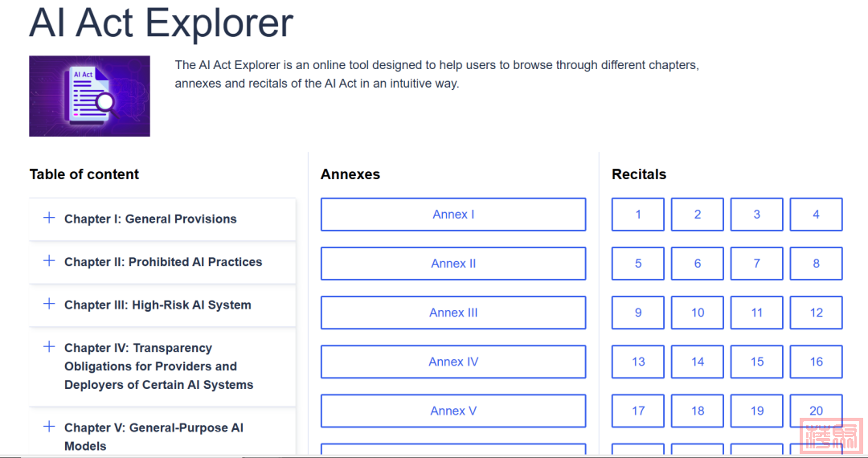868x458 pixels.
Task: Open Chapter IV: Transparency Obligations section
Action: point(158,366)
